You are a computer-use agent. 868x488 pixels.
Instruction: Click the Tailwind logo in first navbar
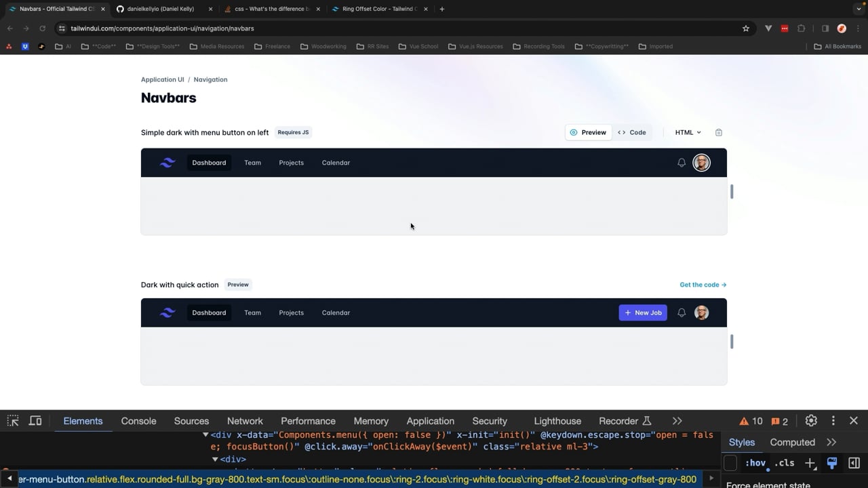[167, 163]
